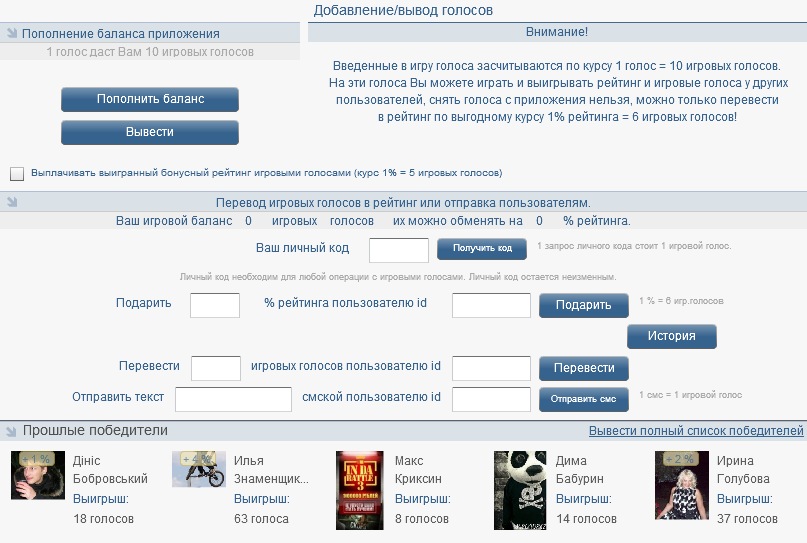Focus the Отправить текст message field
Image resolution: width=807 pixels, height=543 pixels.
tap(233, 399)
